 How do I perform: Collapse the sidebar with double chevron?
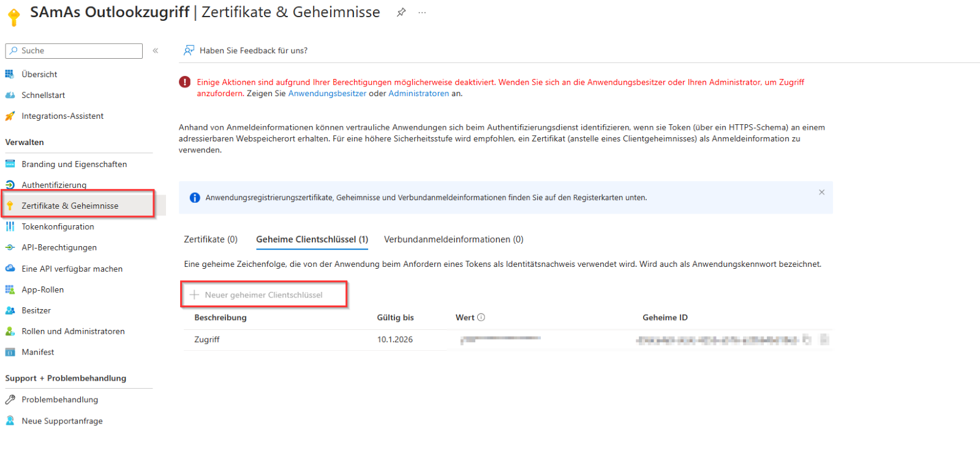pyautogui.click(x=156, y=51)
